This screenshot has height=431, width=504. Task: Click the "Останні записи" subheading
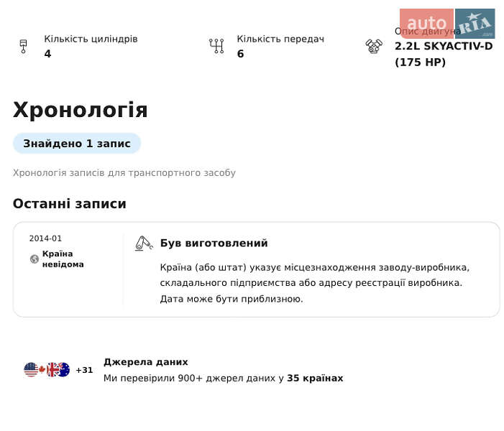point(70,204)
